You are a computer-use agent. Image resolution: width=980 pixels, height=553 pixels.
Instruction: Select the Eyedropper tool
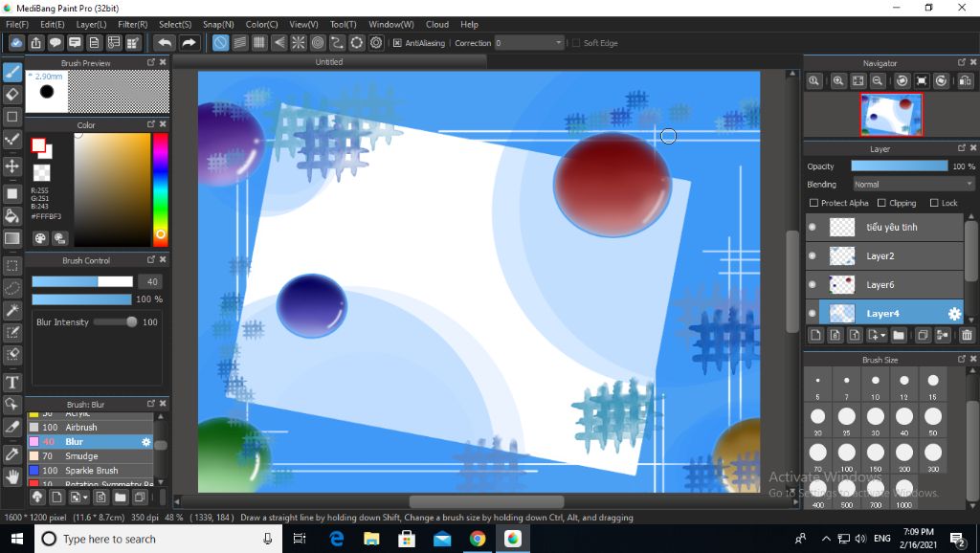tap(11, 454)
